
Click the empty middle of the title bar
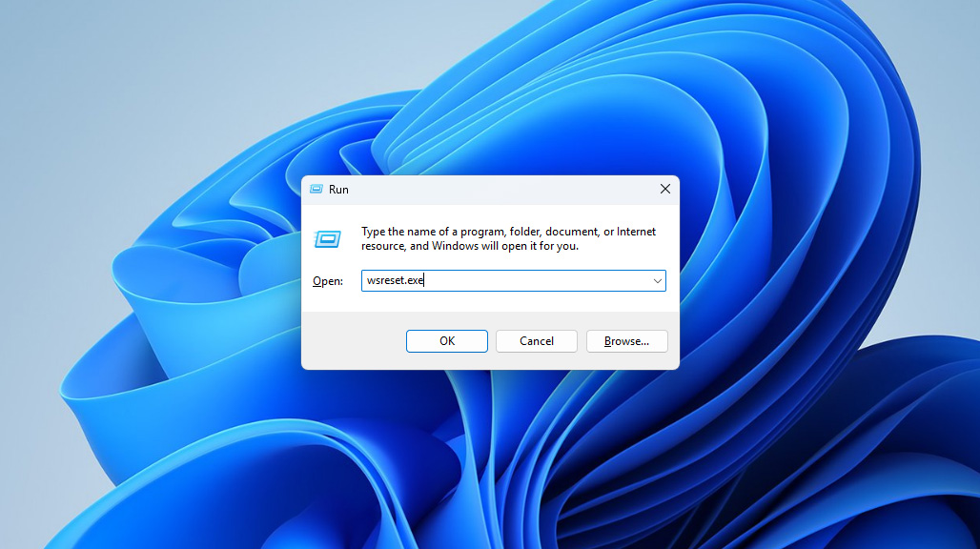[496, 189]
